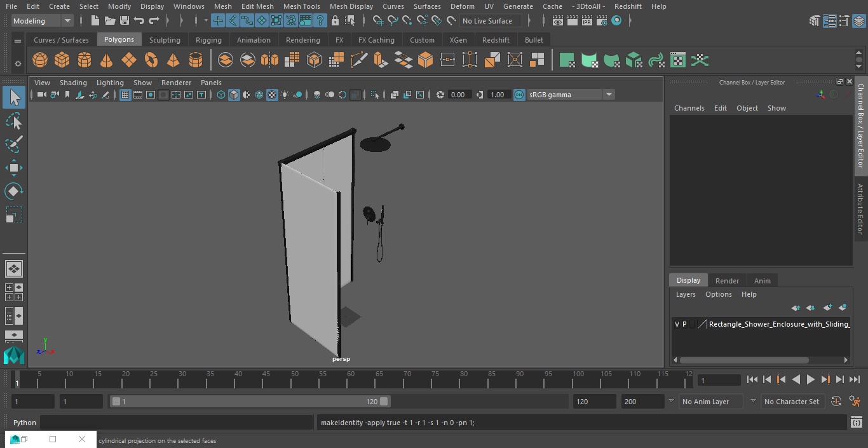Click the playback range slider bar
868x448 pixels.
250,402
